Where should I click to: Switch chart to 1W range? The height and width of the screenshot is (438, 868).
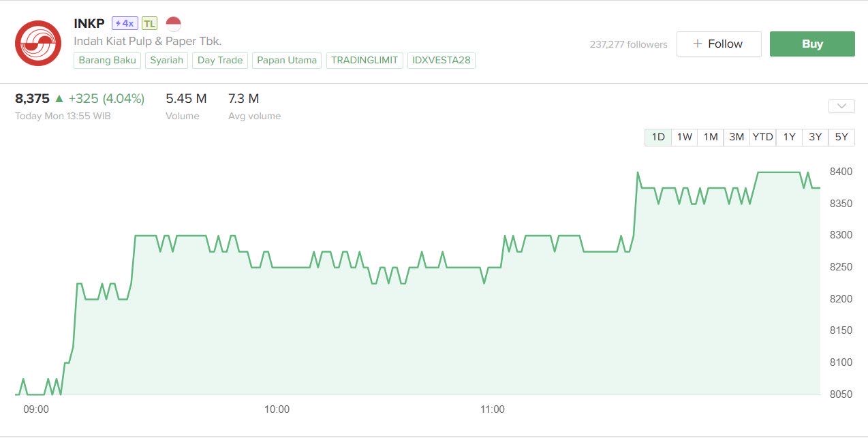coord(684,137)
